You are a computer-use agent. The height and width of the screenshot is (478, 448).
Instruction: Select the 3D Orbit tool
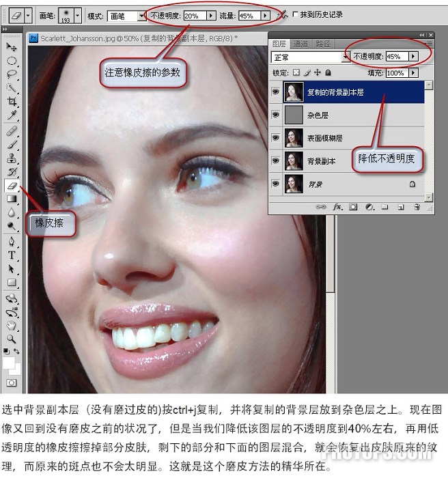pos(12,312)
